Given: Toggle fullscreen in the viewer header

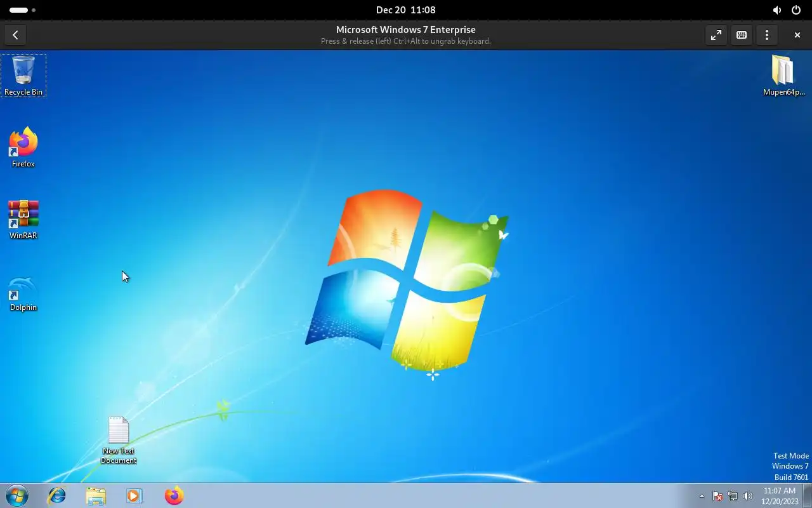Looking at the screenshot, I should click(x=716, y=35).
